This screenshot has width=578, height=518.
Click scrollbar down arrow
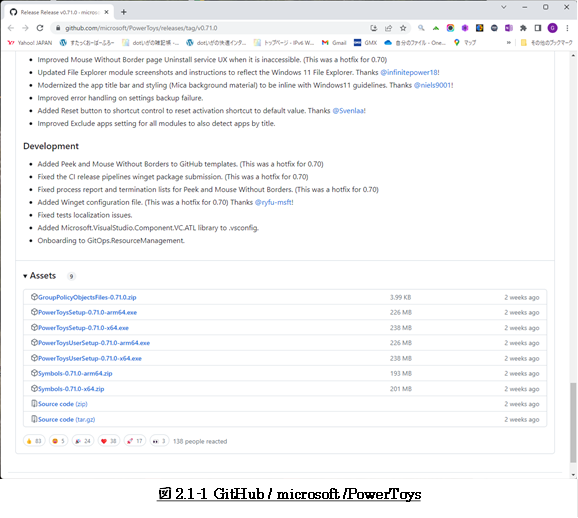pos(573,474)
